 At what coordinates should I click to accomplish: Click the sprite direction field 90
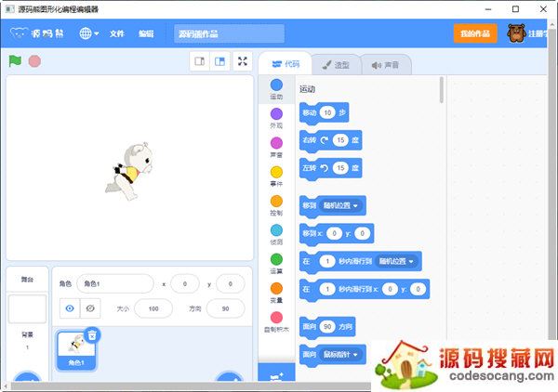click(226, 308)
